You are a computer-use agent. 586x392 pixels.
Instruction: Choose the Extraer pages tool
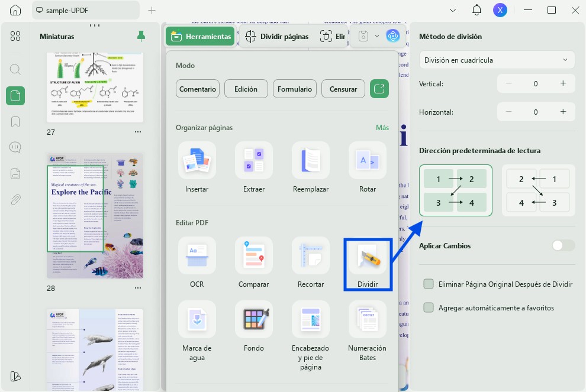coord(254,160)
